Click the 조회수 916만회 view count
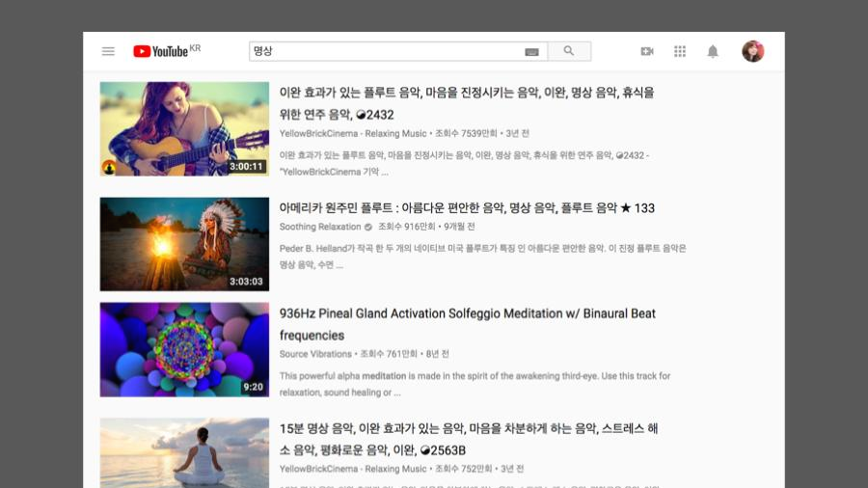This screenshot has height=488, width=868. click(x=406, y=227)
